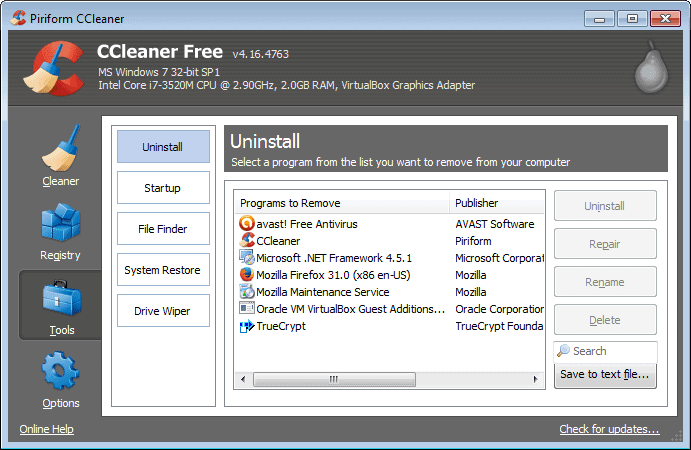The image size is (691, 450).
Task: Click the TrueCrypt row icon
Action: [247, 326]
